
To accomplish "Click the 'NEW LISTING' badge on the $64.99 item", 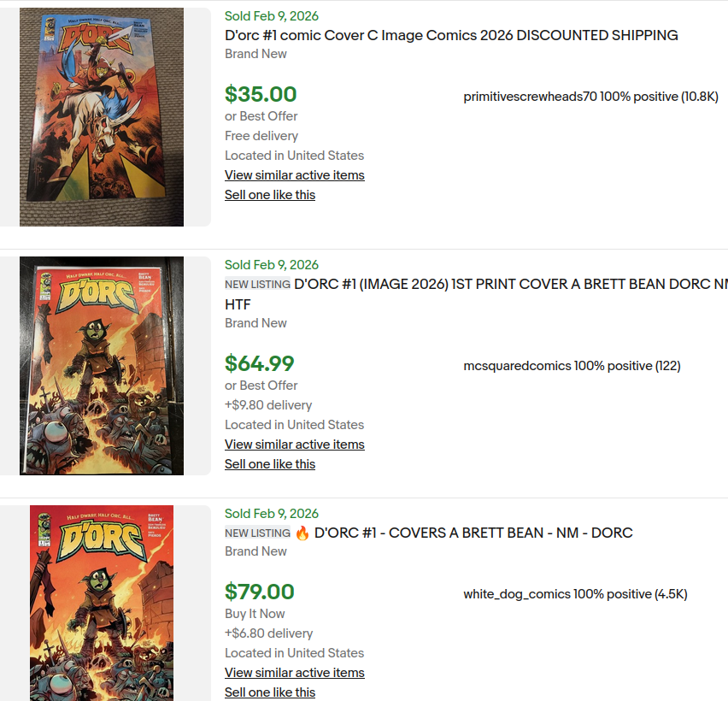I will (257, 284).
